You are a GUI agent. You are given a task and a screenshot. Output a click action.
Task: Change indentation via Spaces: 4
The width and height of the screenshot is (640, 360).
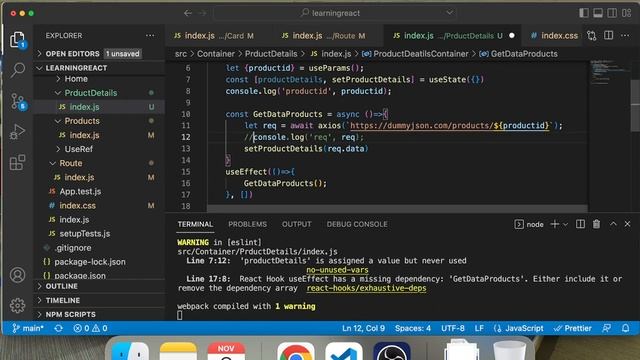(413, 328)
